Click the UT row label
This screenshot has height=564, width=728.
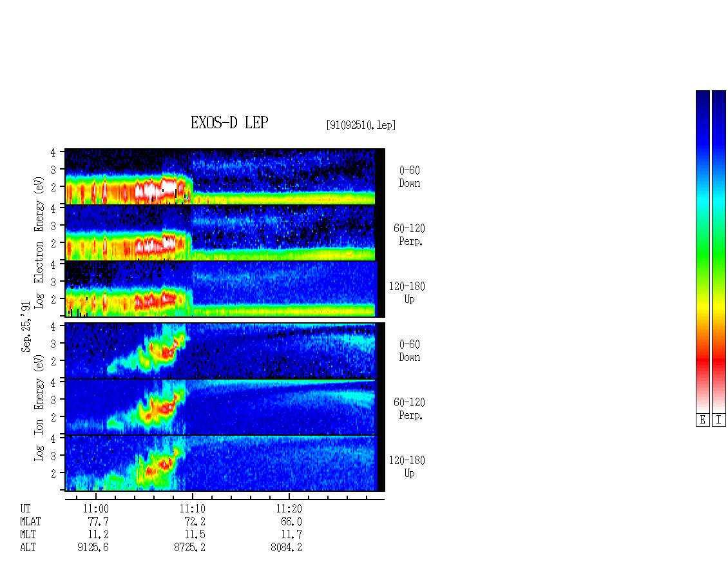click(25, 509)
